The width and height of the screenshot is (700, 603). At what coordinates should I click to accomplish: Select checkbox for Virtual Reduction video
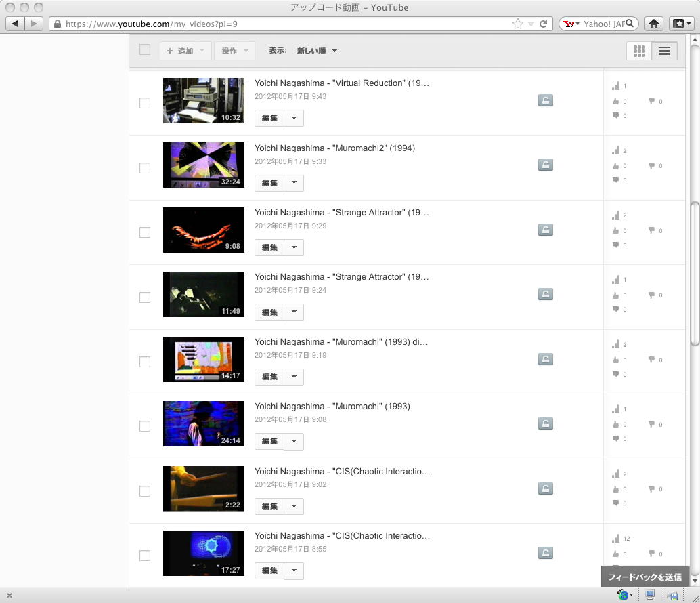click(x=145, y=103)
